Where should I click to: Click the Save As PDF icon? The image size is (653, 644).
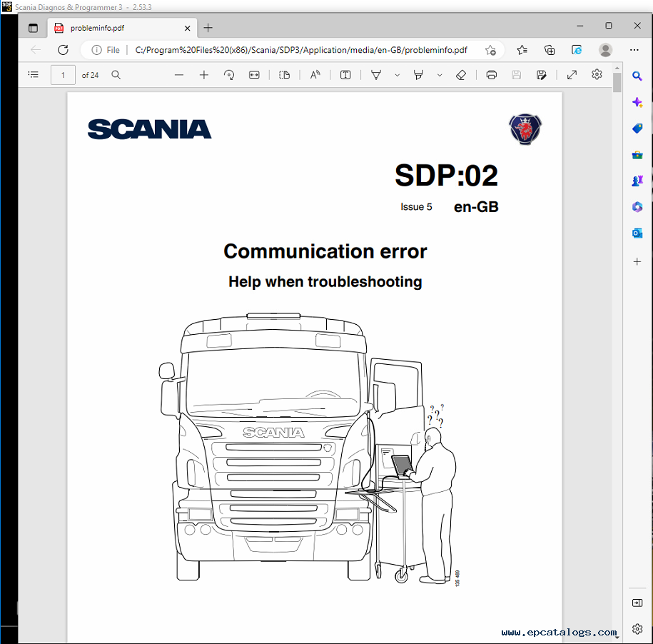(542, 75)
